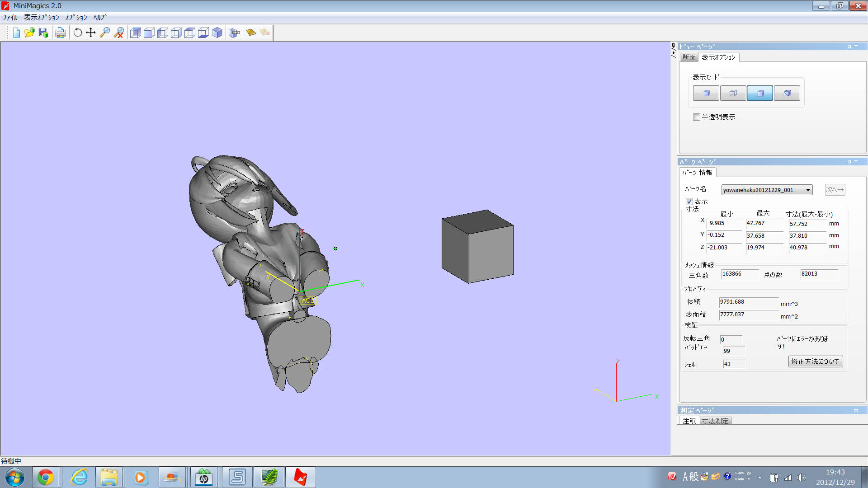Open Internet Explorer from taskbar
This screenshot has width=868, height=488.
tap(80, 477)
